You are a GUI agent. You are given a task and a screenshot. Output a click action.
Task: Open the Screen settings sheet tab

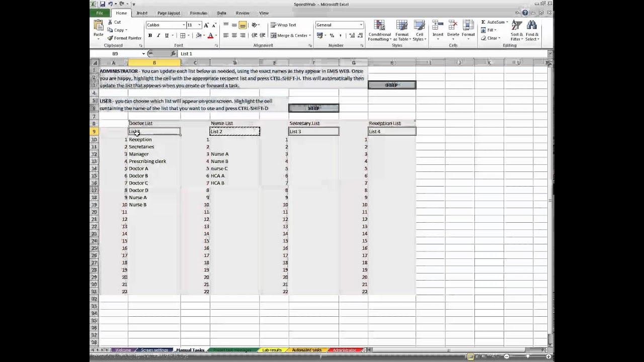pos(154,350)
